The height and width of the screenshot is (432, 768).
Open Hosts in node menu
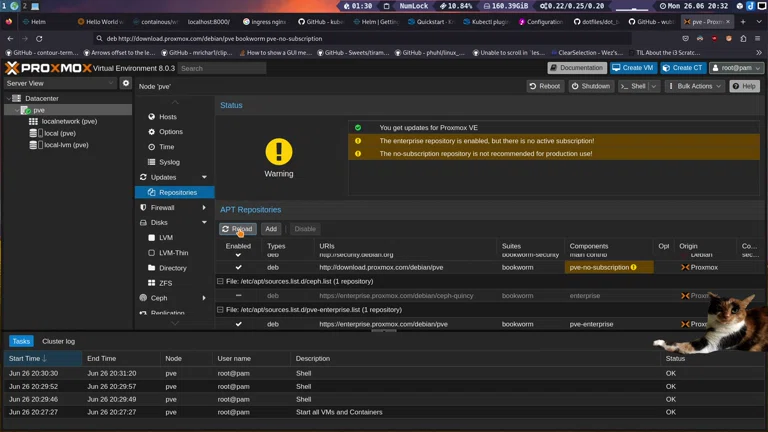point(168,117)
